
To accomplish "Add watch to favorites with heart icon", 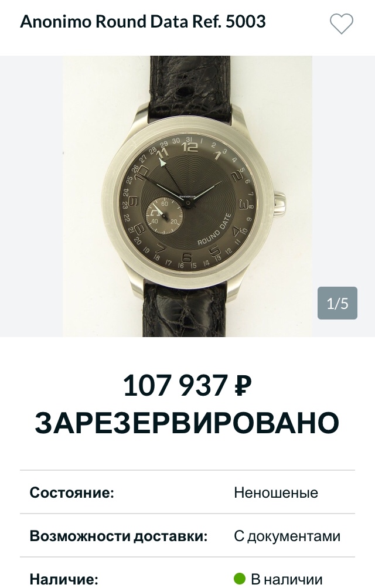I will [x=341, y=23].
